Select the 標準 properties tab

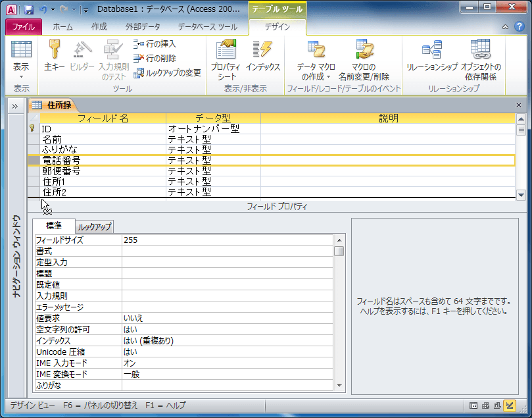[x=54, y=226]
